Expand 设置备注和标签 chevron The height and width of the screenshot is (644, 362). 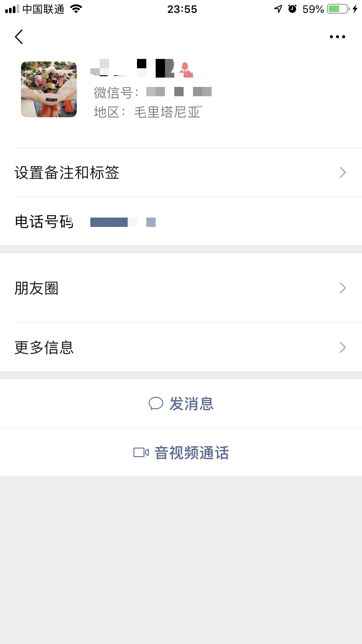point(343,172)
